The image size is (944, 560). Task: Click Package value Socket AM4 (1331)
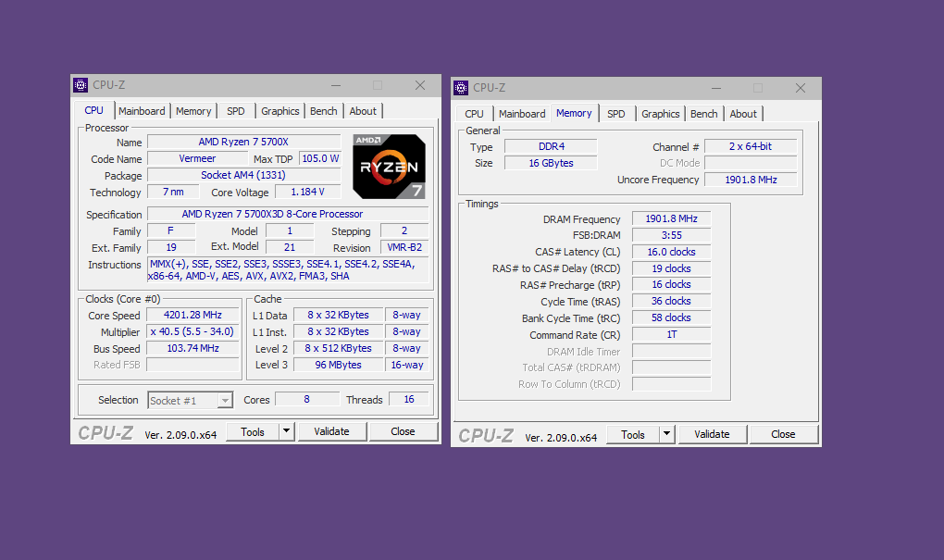point(243,175)
